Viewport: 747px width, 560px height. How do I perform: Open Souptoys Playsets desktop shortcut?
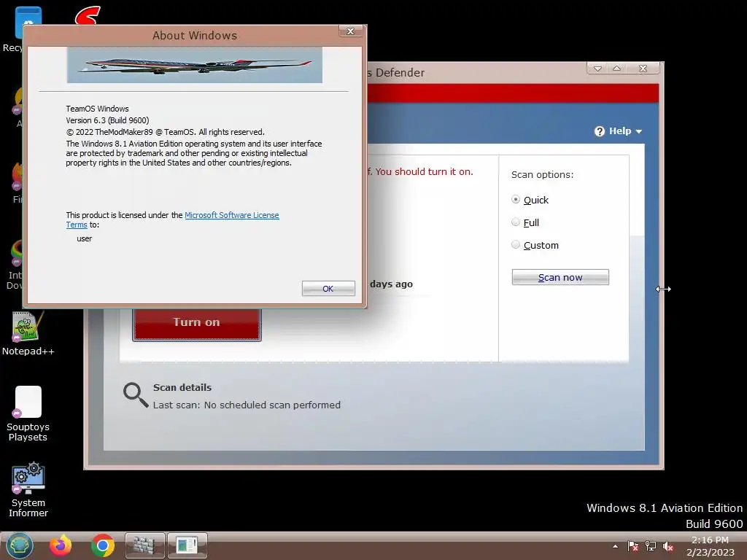click(28, 414)
